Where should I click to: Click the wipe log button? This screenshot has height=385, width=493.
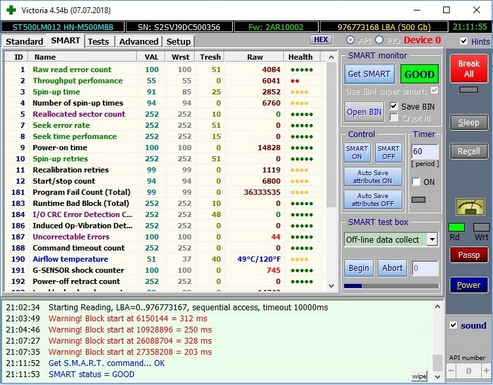click(x=419, y=376)
